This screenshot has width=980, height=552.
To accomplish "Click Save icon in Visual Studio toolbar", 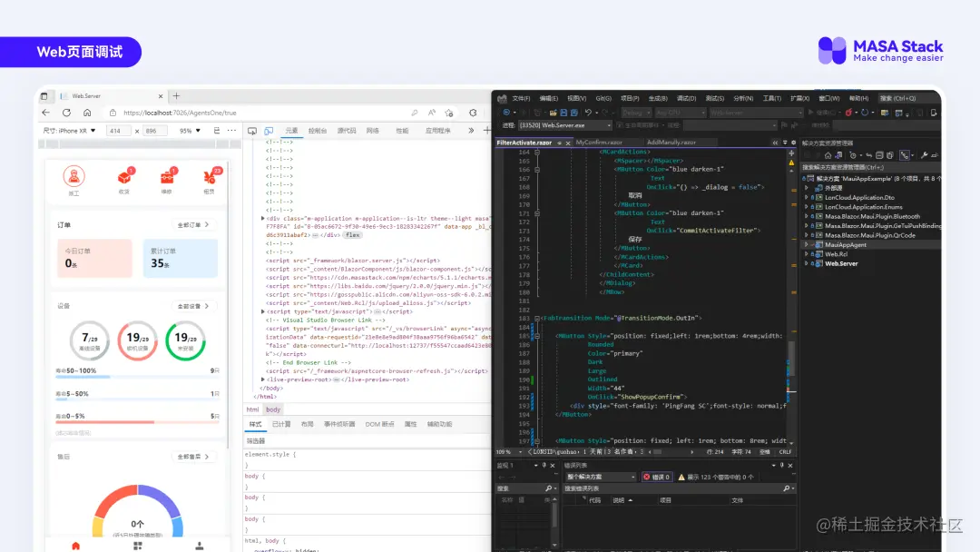I will (x=563, y=113).
